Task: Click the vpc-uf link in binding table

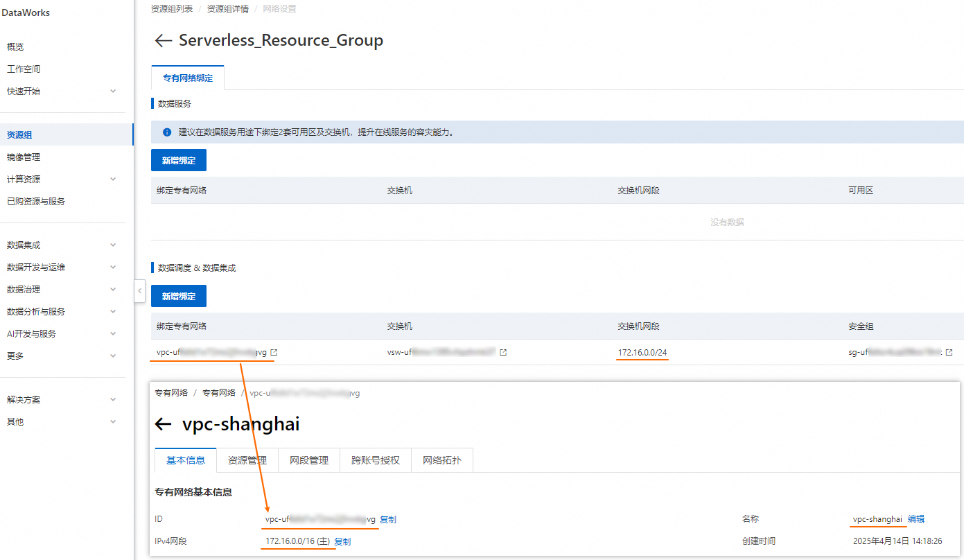Action: (x=211, y=353)
